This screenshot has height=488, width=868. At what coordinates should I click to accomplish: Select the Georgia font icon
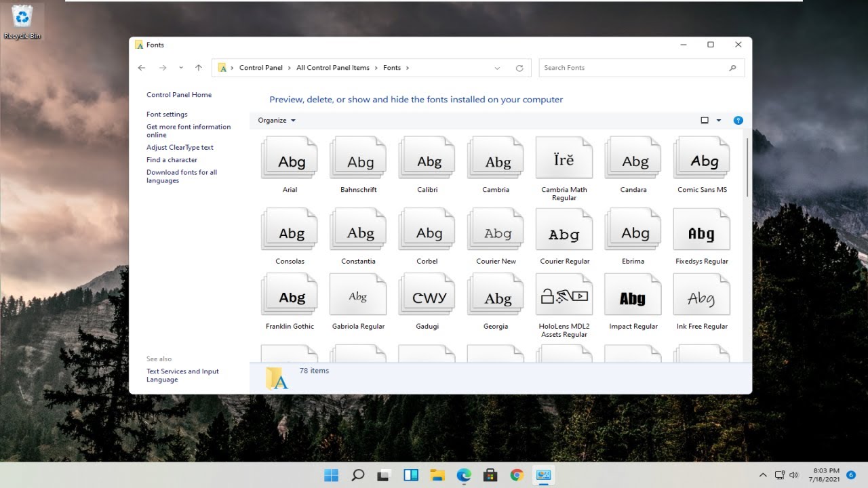[x=496, y=295]
